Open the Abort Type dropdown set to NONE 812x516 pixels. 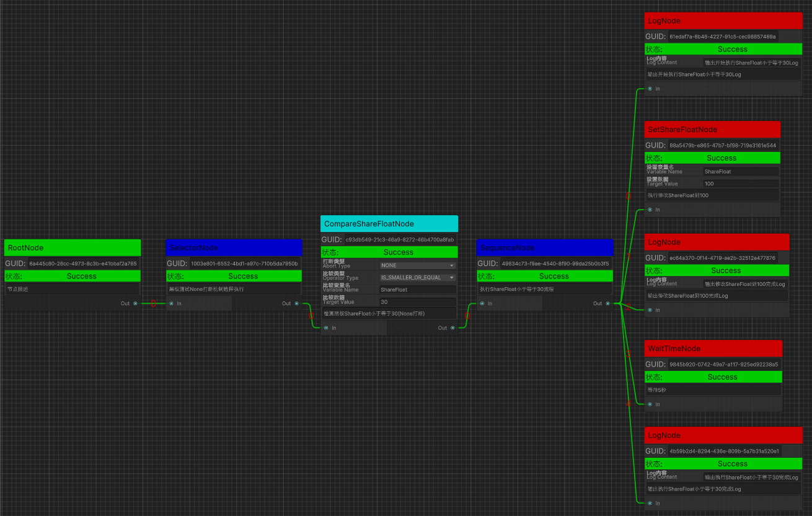click(x=417, y=265)
